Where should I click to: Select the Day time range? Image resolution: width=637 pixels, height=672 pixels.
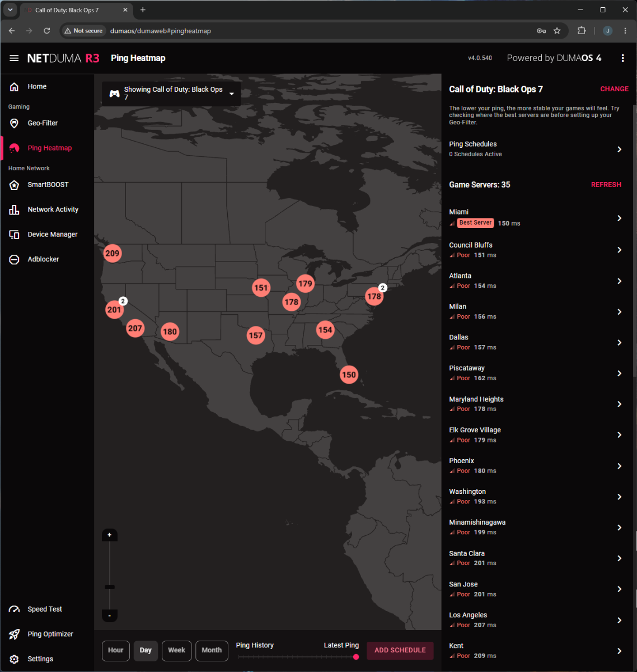[x=146, y=651]
